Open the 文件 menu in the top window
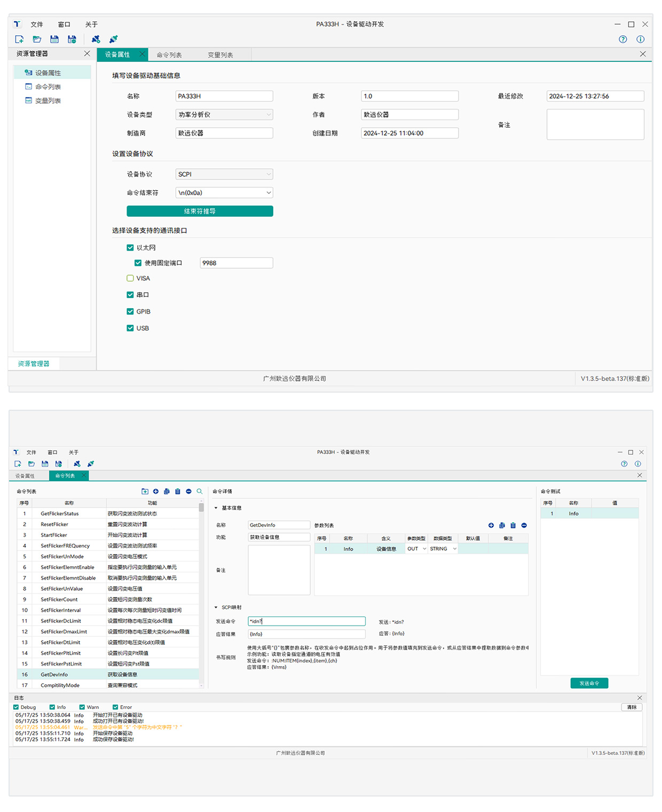The image size is (662, 812). (x=37, y=25)
